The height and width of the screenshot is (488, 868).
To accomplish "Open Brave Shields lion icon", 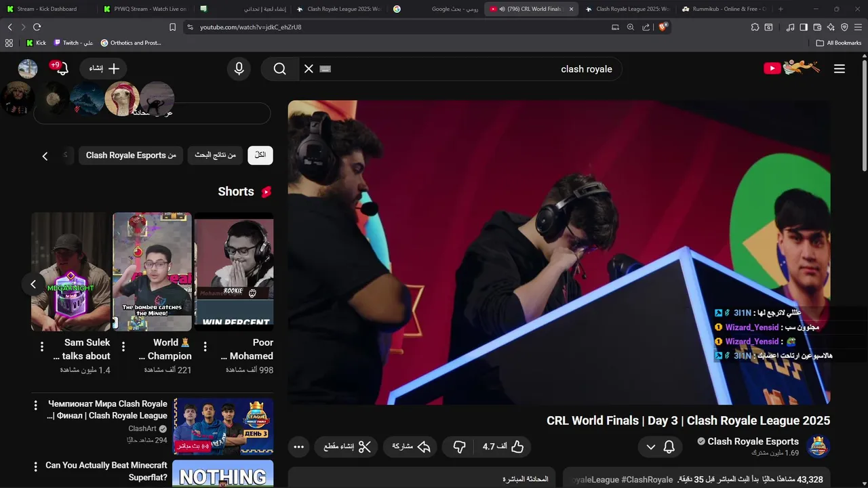I will 663,27.
